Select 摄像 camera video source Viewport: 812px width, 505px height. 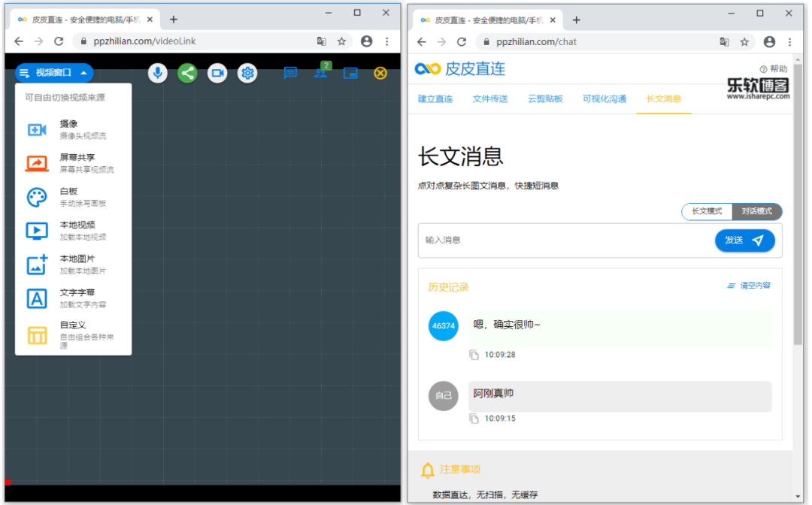(73, 129)
